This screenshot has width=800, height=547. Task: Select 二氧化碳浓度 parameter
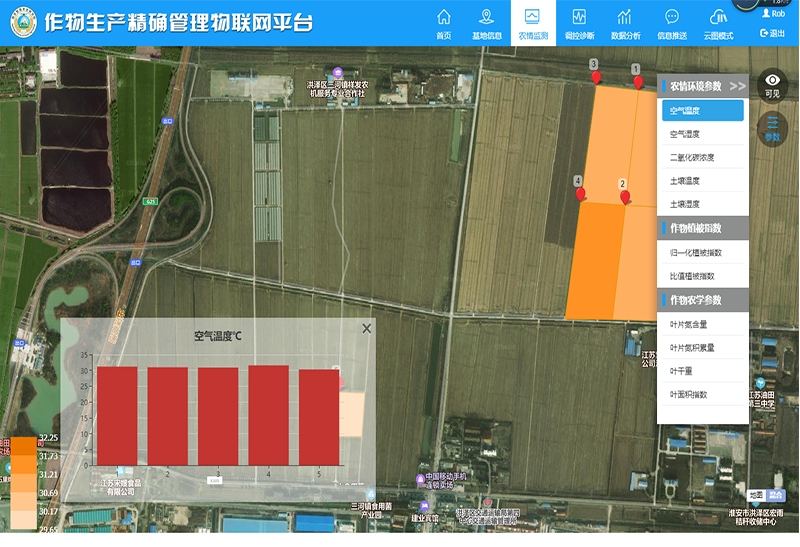pyautogui.click(x=703, y=158)
